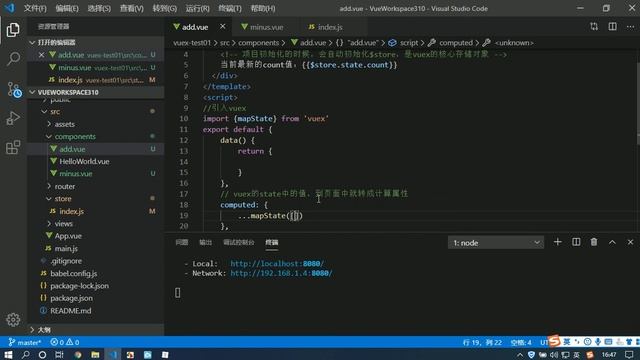Image resolution: width=640 pixels, height=360 pixels.
Task: Close add.vue in open editors list
Action: [x=41, y=55]
